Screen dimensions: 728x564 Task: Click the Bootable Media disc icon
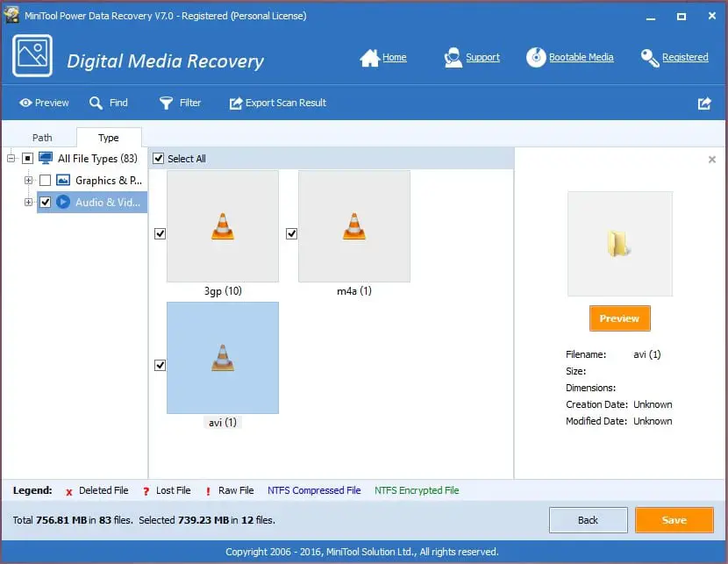536,58
